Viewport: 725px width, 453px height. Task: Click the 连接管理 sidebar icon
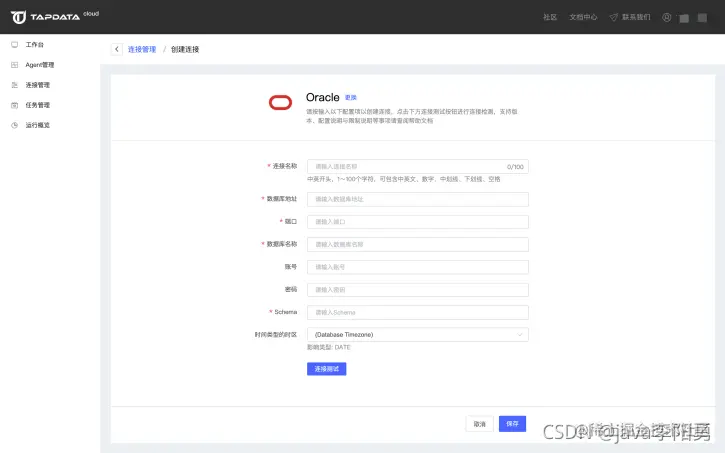(15, 85)
